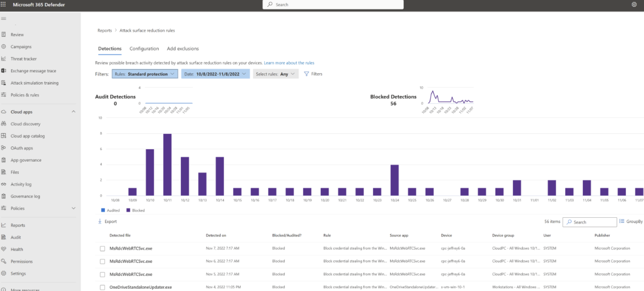Check the Nov 5 MsRdcWebRTCSvc.exe row checkbox
The height and width of the screenshot is (291, 644).
[x=103, y=274]
